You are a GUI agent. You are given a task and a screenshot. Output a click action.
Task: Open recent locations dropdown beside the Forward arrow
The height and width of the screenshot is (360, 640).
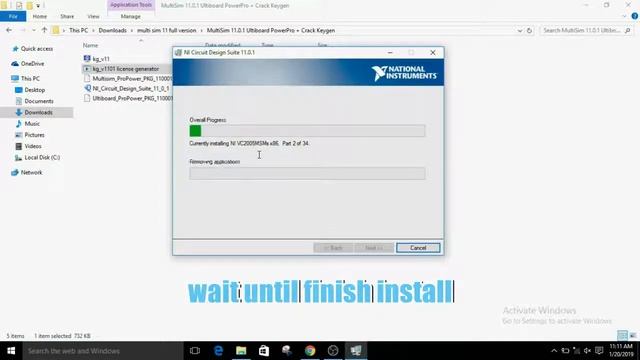pos(33,31)
